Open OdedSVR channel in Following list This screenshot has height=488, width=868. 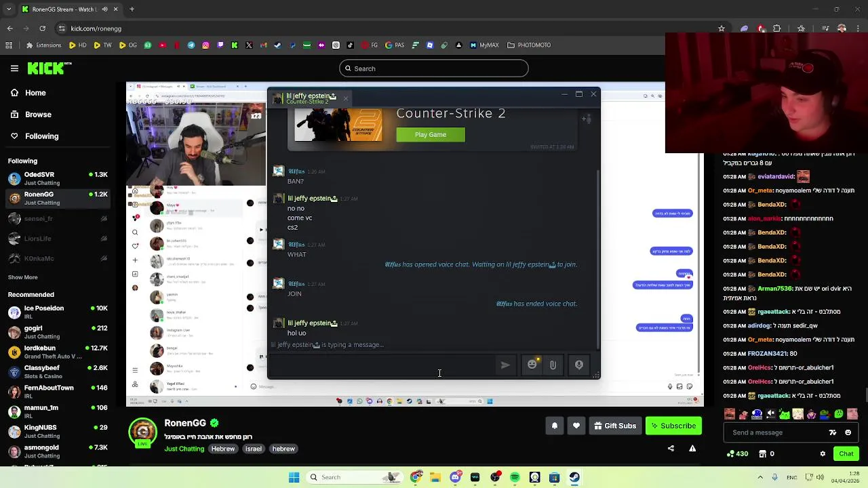[x=58, y=178]
